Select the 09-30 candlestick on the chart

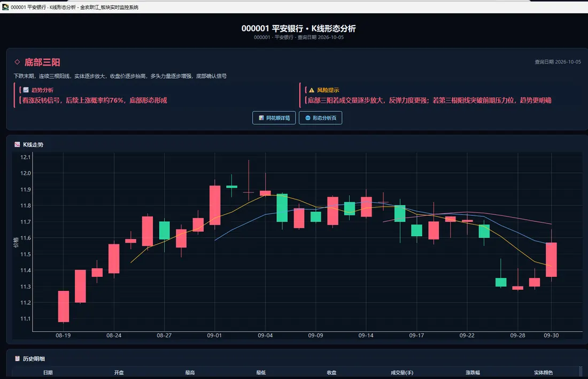(551, 259)
